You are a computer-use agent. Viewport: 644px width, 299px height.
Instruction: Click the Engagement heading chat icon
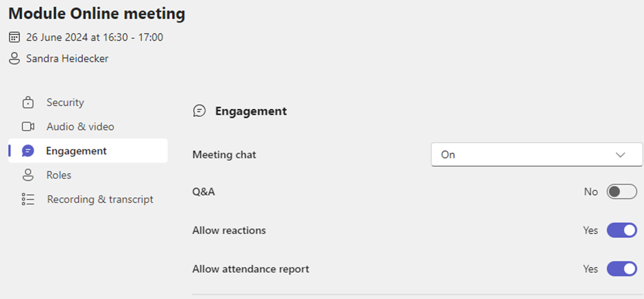(199, 111)
